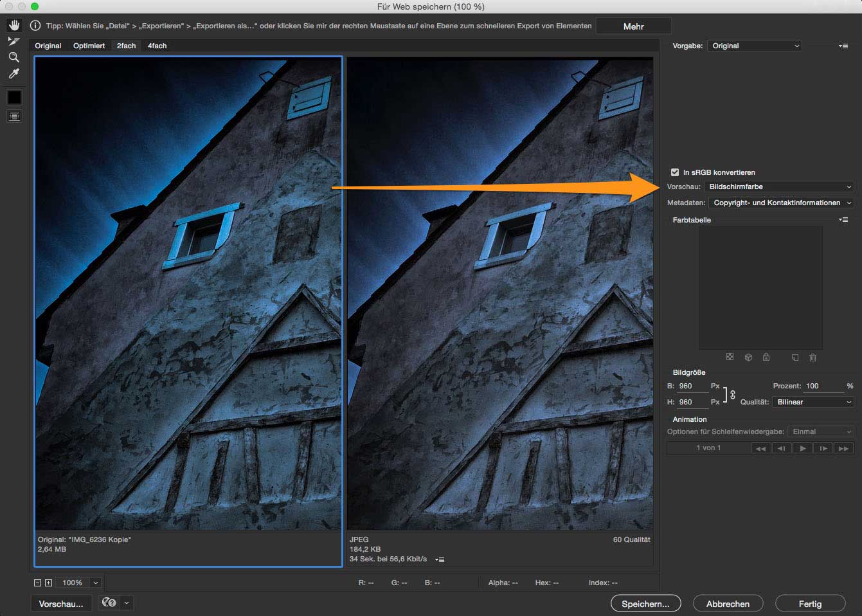Uncheck In sRGB konvertieren checkbox

coord(674,172)
